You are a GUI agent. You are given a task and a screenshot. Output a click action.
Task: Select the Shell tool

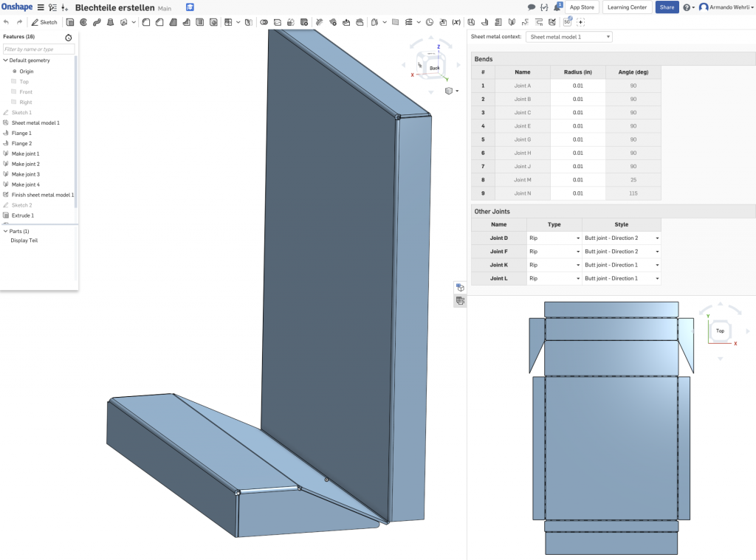pos(199,22)
